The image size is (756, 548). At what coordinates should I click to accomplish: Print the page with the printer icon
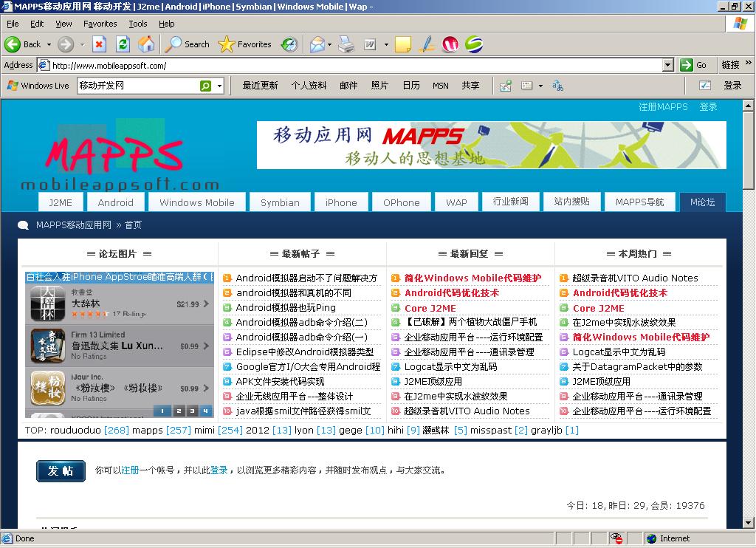pyautogui.click(x=346, y=44)
